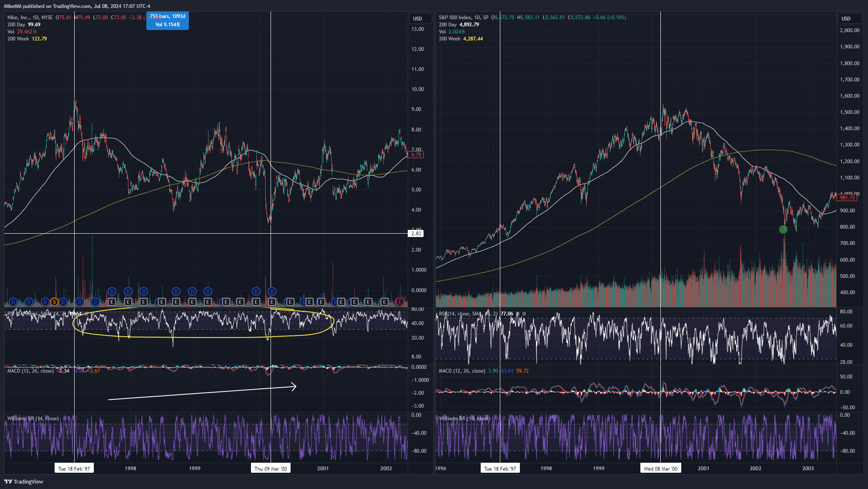Click the last grey E marker before the red E
868x489 pixels.
(384, 302)
